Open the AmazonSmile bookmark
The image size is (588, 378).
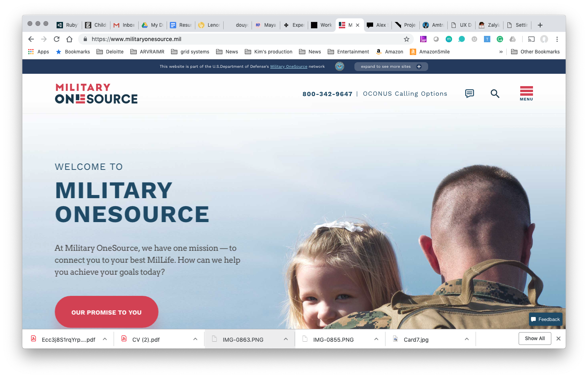(x=430, y=52)
